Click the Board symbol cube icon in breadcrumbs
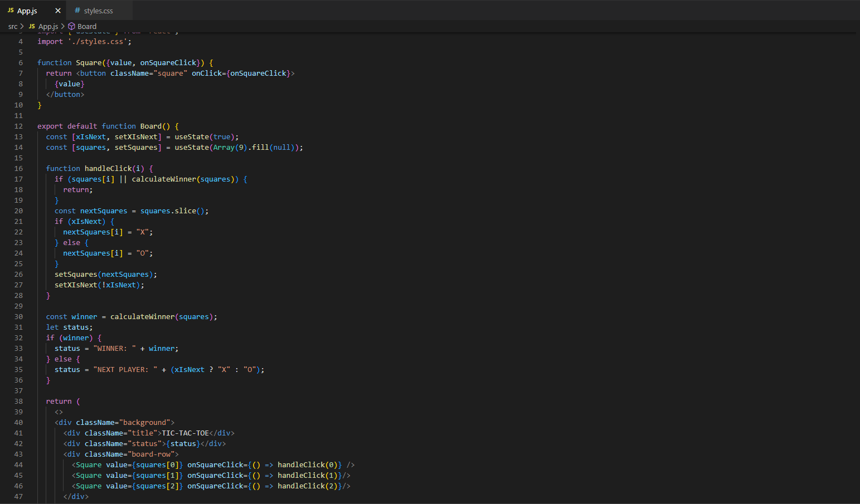 [71, 26]
